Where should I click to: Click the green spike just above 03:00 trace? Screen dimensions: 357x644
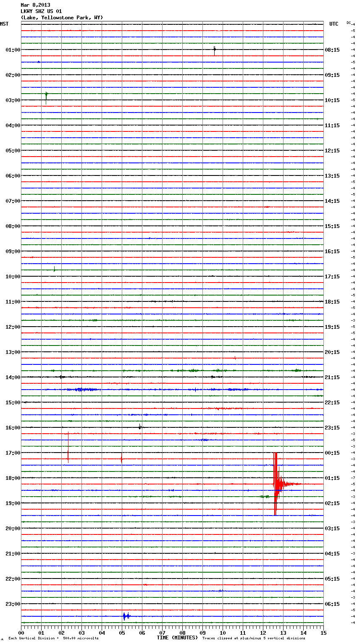click(46, 97)
